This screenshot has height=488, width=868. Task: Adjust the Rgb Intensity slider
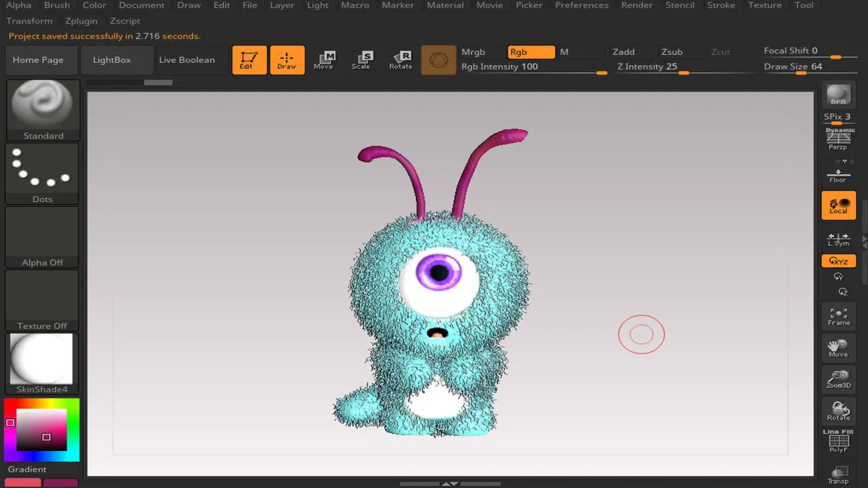(533, 67)
